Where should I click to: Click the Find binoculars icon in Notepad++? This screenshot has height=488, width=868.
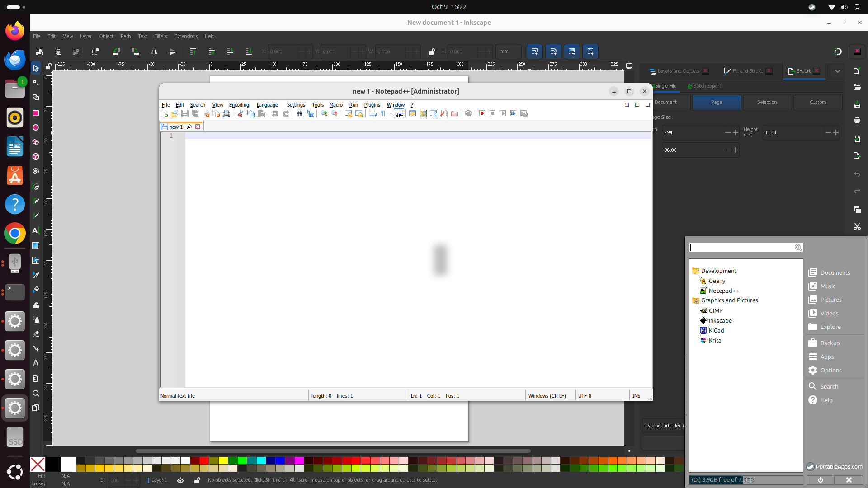[299, 113]
